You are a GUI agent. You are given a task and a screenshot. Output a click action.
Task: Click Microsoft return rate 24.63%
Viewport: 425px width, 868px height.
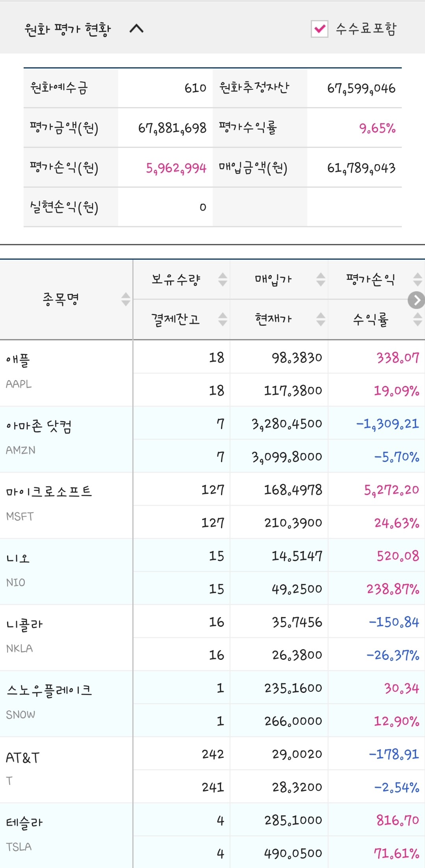coord(397,523)
